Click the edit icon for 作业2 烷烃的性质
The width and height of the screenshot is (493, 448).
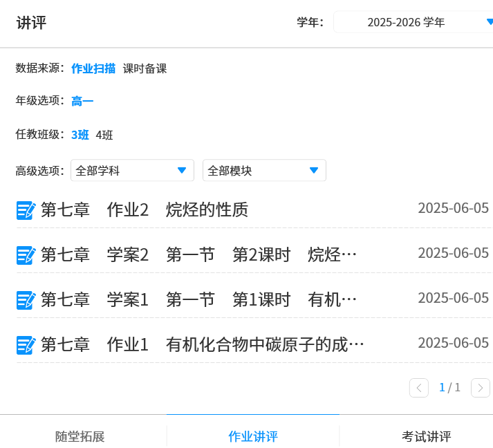pyautogui.click(x=26, y=210)
